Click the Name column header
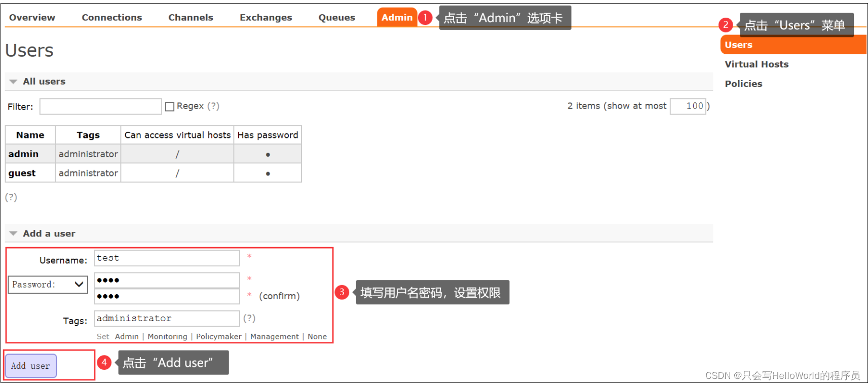 (30, 135)
